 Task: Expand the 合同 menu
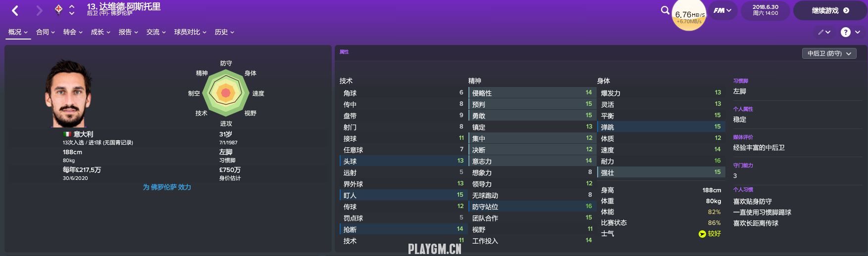[x=46, y=32]
